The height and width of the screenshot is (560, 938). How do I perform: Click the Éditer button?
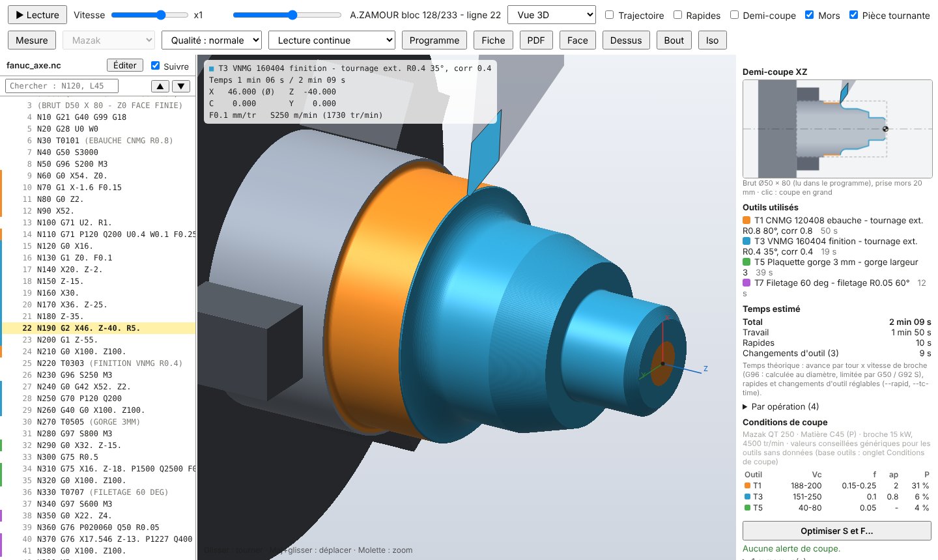tap(124, 65)
